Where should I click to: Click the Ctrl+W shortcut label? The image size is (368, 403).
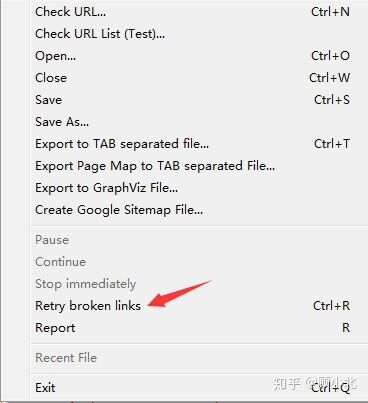(x=329, y=78)
